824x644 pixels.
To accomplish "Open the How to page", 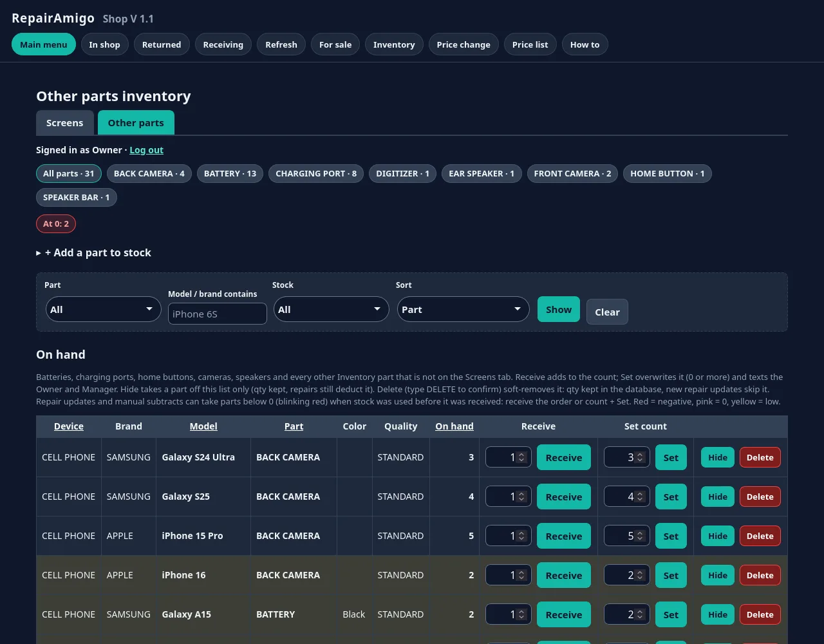I will tap(585, 44).
